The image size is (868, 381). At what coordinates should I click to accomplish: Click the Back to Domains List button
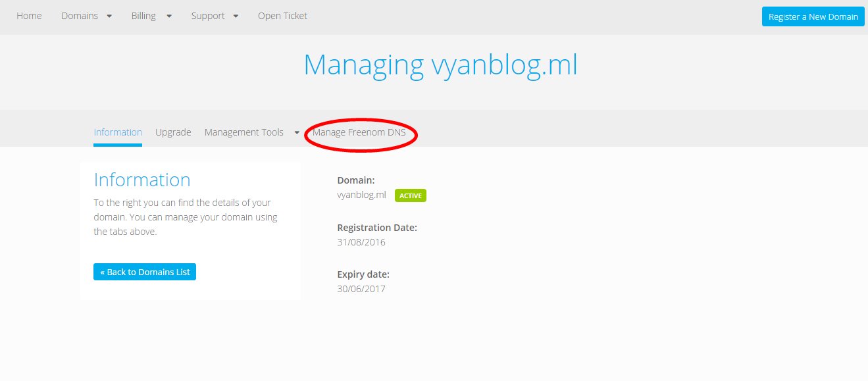click(x=145, y=272)
